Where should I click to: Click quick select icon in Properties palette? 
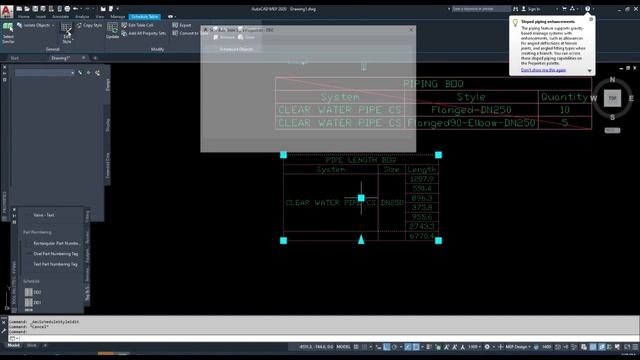97,73
